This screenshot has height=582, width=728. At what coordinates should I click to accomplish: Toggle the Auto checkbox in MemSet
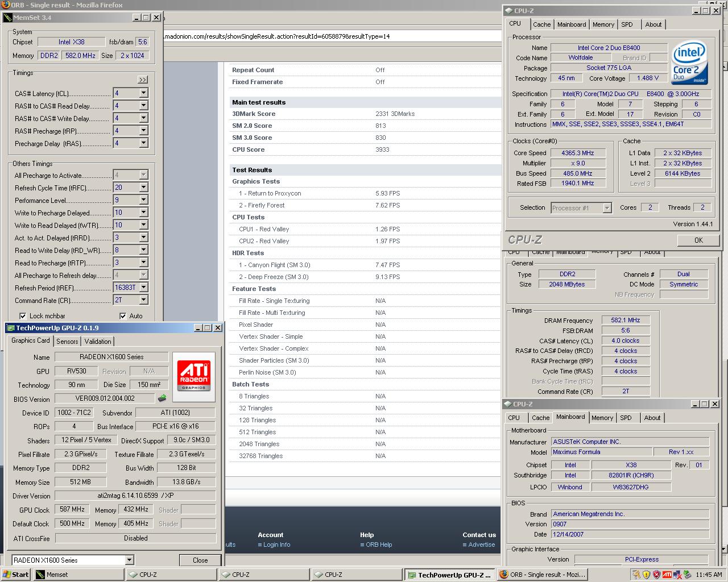click(123, 316)
